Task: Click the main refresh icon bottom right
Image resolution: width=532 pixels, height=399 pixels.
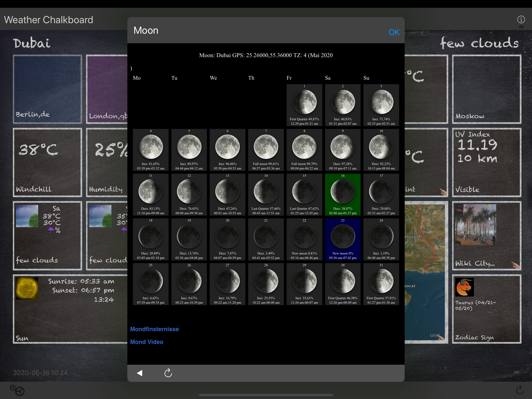Action: click(x=520, y=390)
